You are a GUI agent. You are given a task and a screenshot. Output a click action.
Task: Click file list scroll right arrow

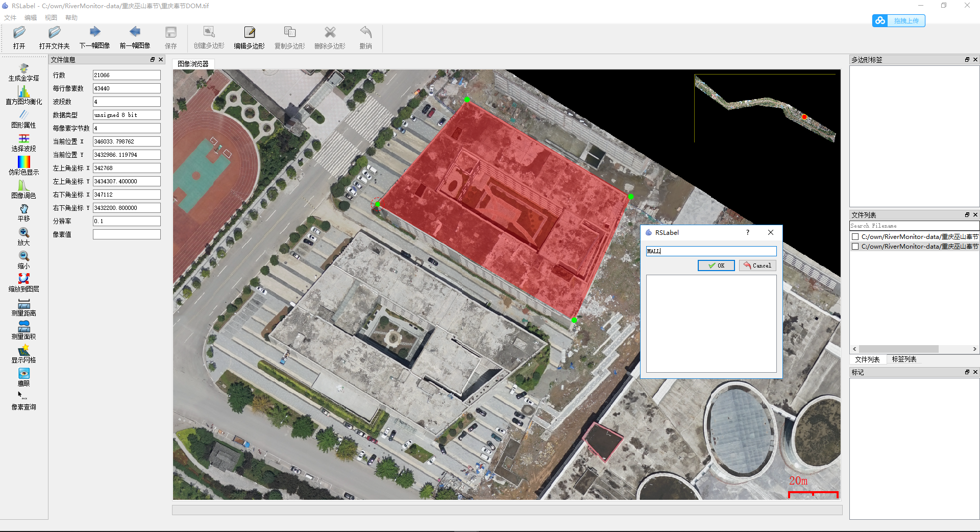click(x=975, y=349)
